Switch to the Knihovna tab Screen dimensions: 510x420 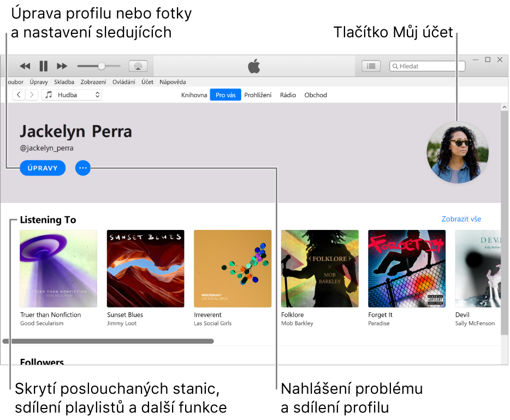tap(194, 94)
